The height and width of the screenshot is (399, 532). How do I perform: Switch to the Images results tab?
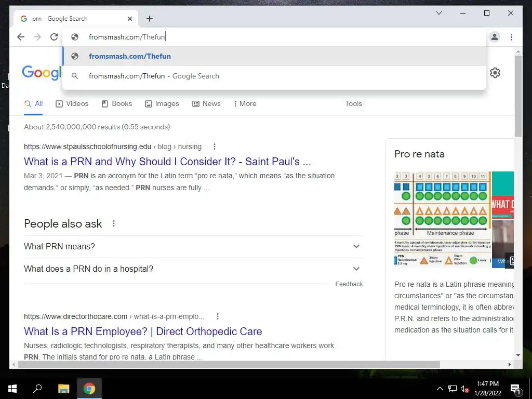162,104
